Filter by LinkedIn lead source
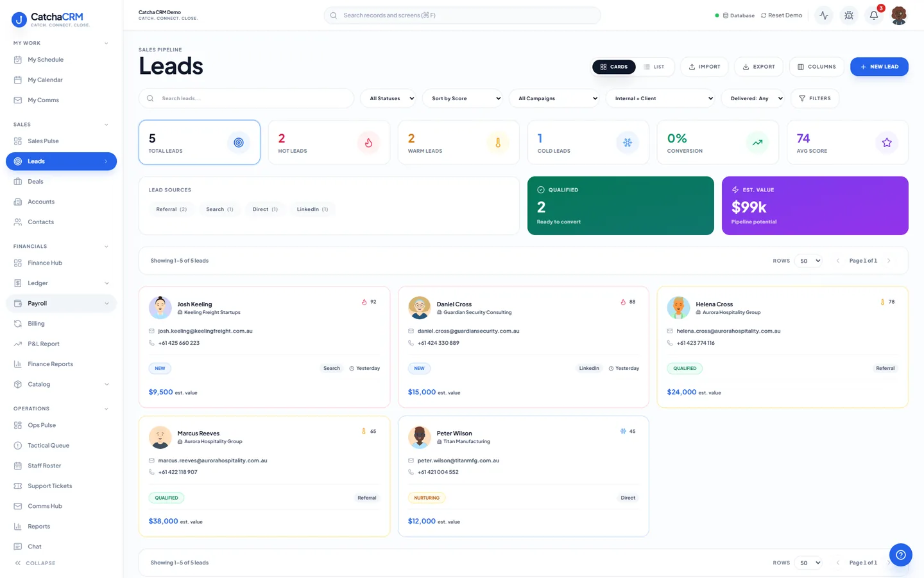 coord(312,209)
